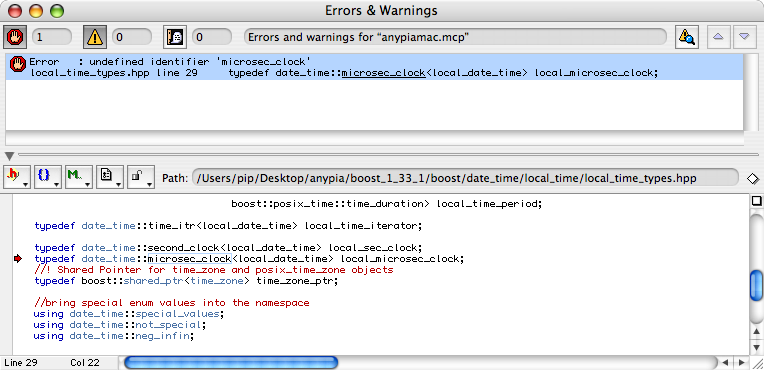Click the file path field
Image resolution: width=764 pixels, height=370 pixels.
tap(465, 178)
